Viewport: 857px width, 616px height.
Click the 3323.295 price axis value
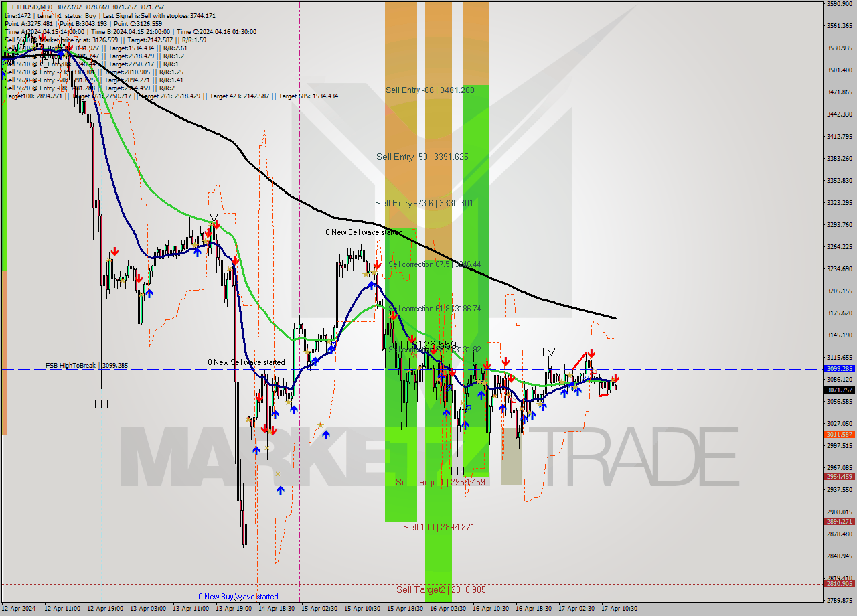(840, 203)
